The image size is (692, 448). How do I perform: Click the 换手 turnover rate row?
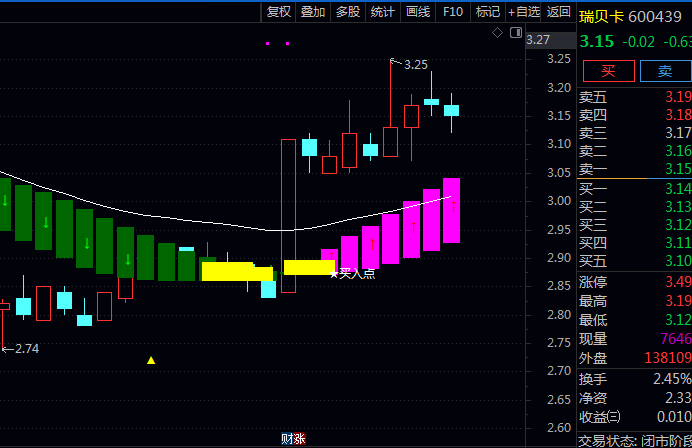click(635, 379)
